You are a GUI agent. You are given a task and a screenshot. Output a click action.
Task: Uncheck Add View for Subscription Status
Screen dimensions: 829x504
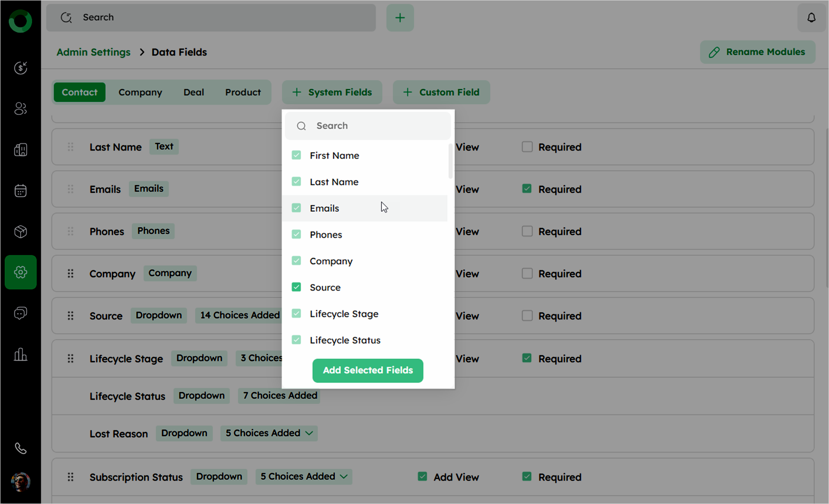422,476
